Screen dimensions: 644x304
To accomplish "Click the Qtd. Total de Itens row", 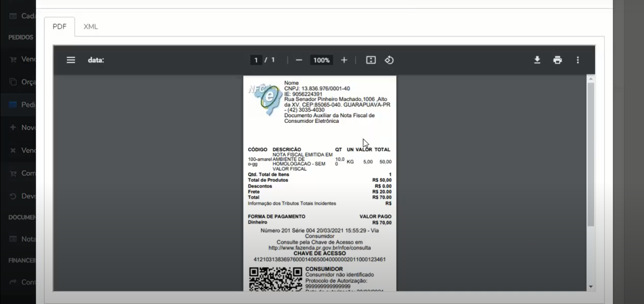I will coord(319,174).
